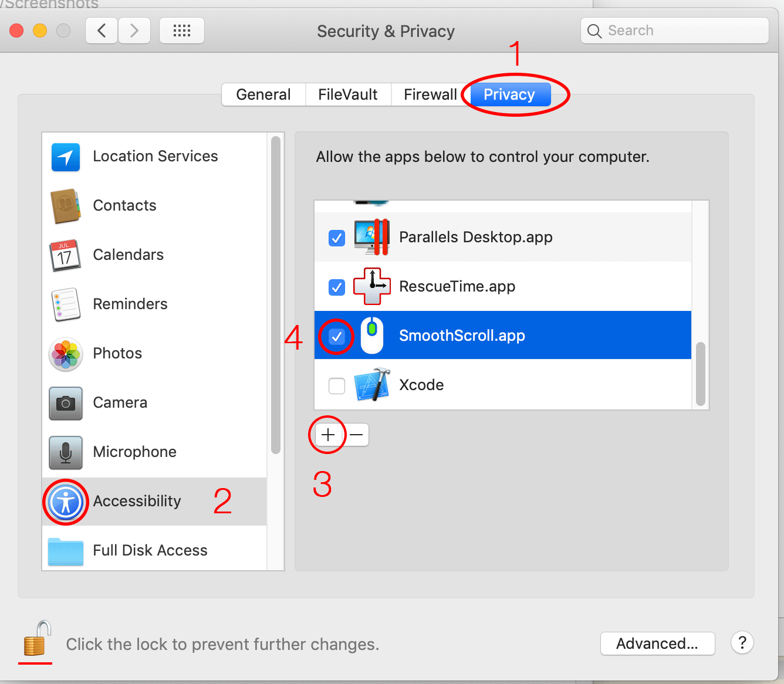The image size is (784, 684).
Task: Open the Calendars icon in sidebar
Action: click(65, 255)
